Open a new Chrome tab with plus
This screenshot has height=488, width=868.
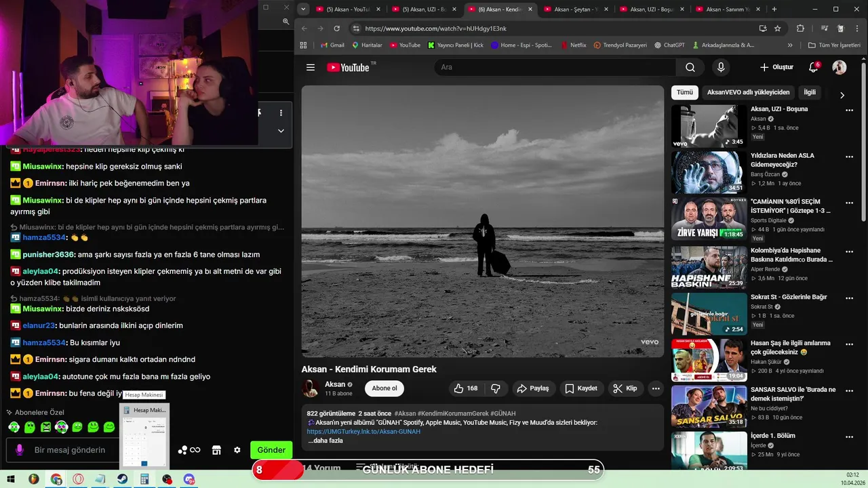774,9
